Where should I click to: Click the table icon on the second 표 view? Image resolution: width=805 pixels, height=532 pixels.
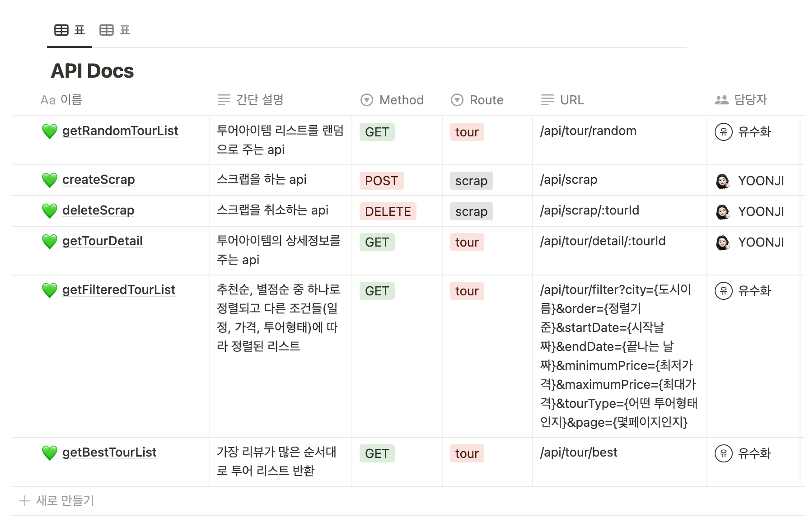click(x=107, y=30)
